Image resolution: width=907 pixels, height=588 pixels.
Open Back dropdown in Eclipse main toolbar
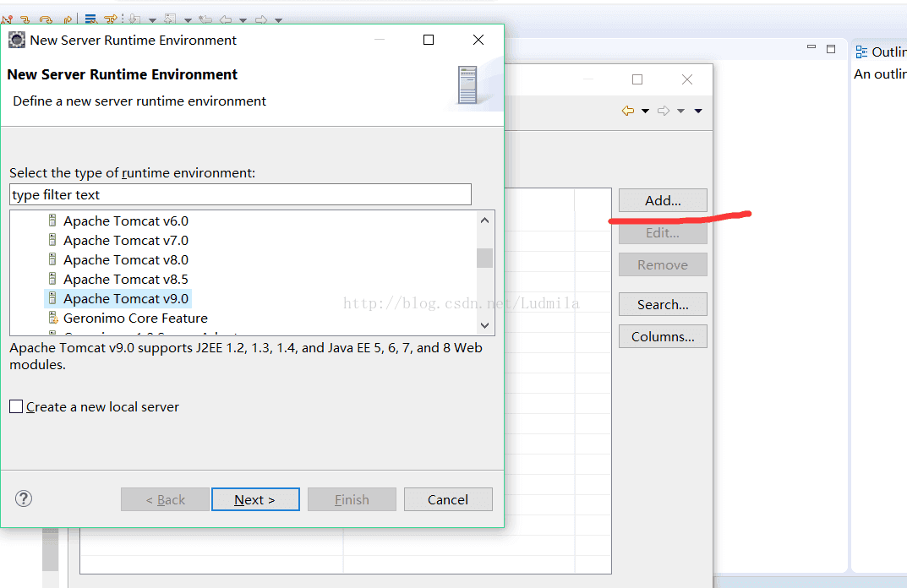[243, 20]
